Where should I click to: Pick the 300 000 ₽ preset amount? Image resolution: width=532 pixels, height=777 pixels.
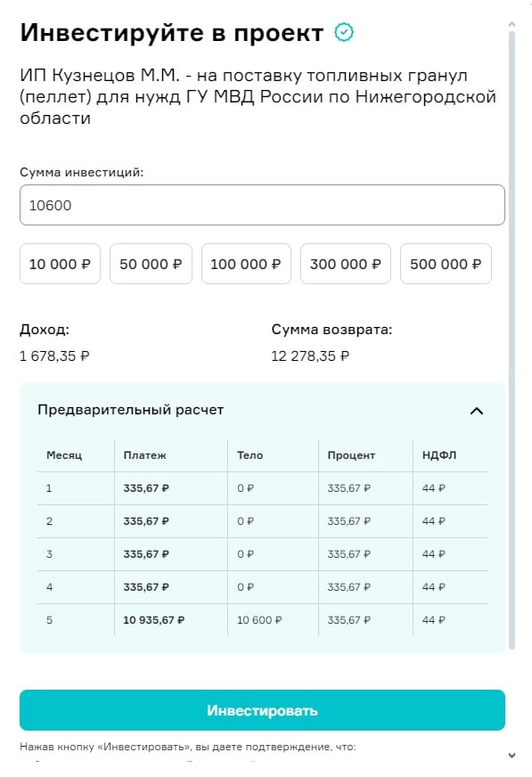point(345,264)
